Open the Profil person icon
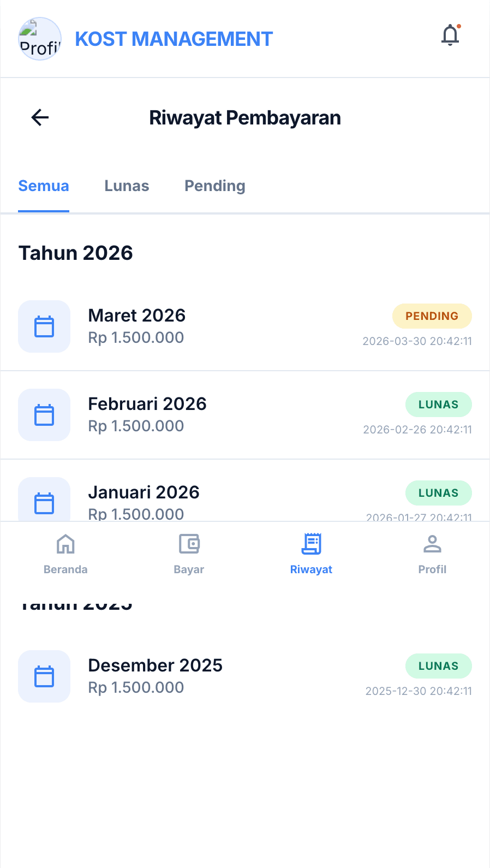The height and width of the screenshot is (868, 490). (x=432, y=544)
